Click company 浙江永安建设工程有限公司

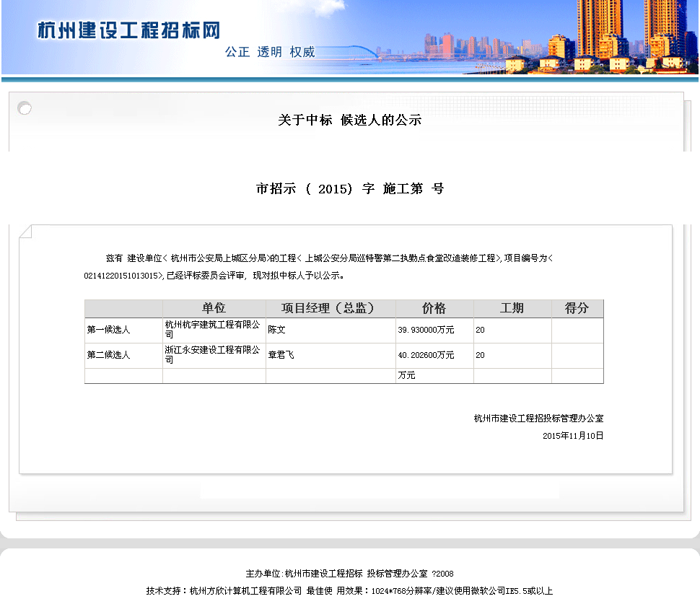coord(212,354)
